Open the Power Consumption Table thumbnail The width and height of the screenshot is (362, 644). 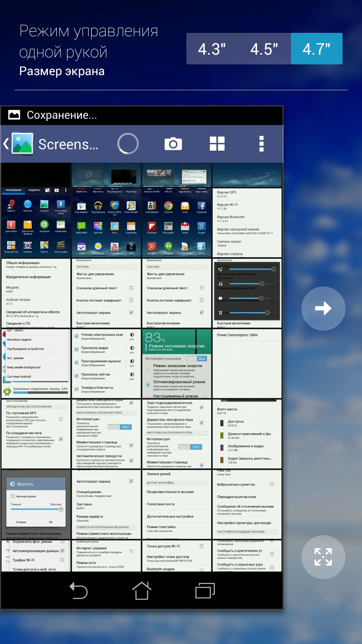coord(247,363)
